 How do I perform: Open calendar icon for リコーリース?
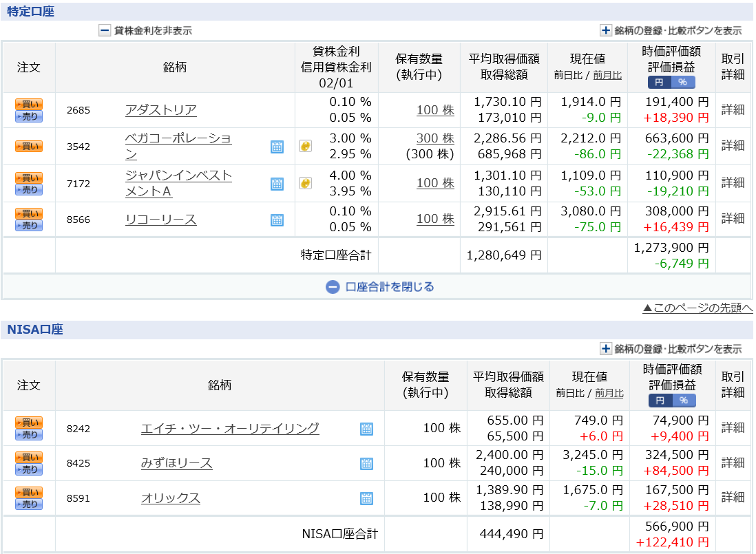277,220
